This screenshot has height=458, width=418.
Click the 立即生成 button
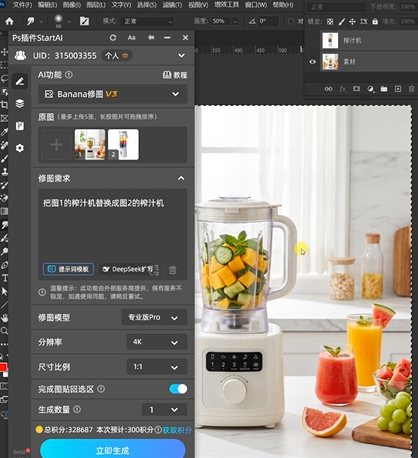tap(112, 450)
